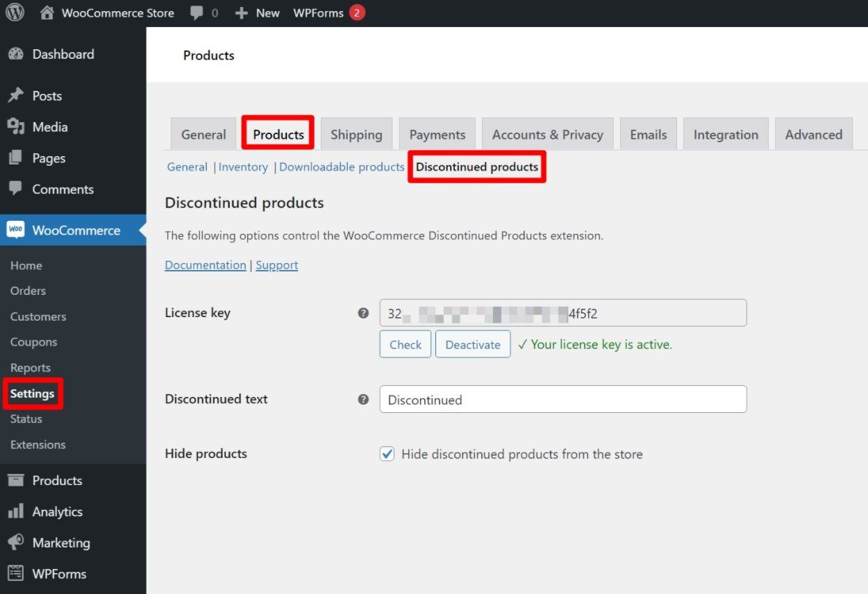
Task: Click help tooltip icon for License key
Action: point(363,313)
